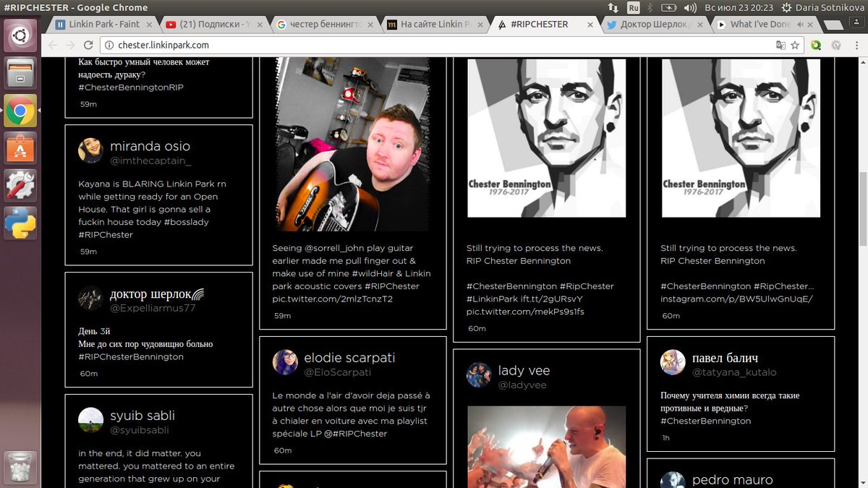Screen dimensions: 868x488
Task: Click 60m timestamp on elodie scarpati tweet
Action: 282,451
